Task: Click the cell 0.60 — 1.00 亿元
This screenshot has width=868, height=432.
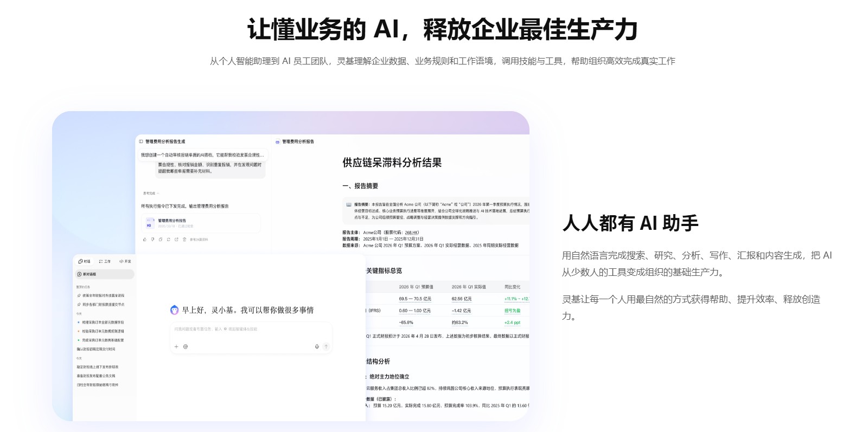Action: tap(415, 311)
